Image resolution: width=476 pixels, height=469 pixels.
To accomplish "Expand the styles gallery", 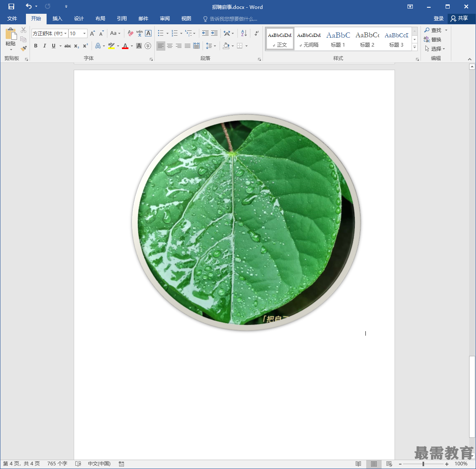I will [414, 47].
